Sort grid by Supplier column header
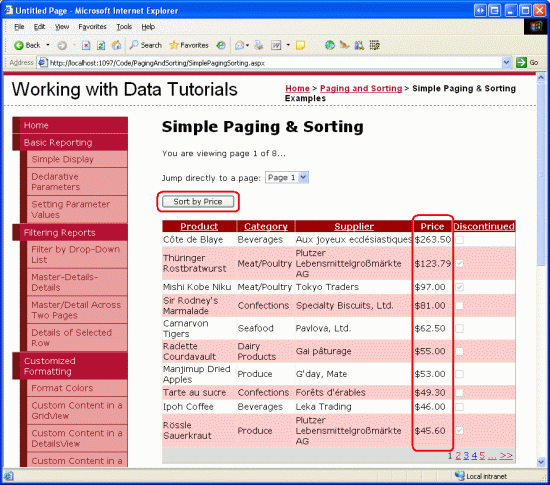550x485 pixels. (x=354, y=227)
